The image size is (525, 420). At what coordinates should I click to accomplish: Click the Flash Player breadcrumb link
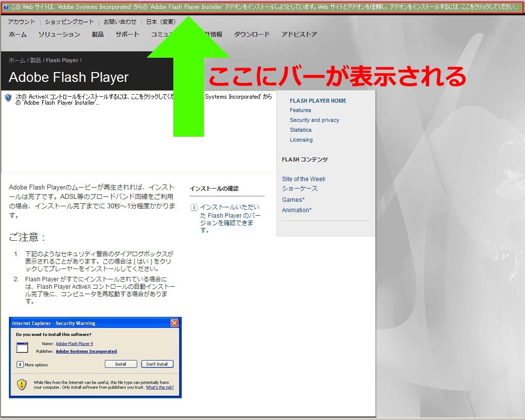[x=62, y=60]
